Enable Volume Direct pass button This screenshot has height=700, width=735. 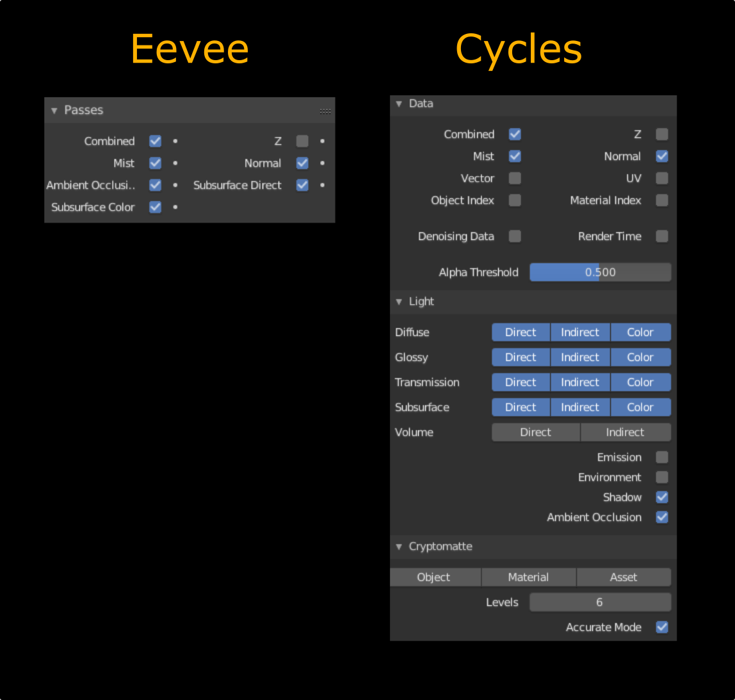pos(536,433)
